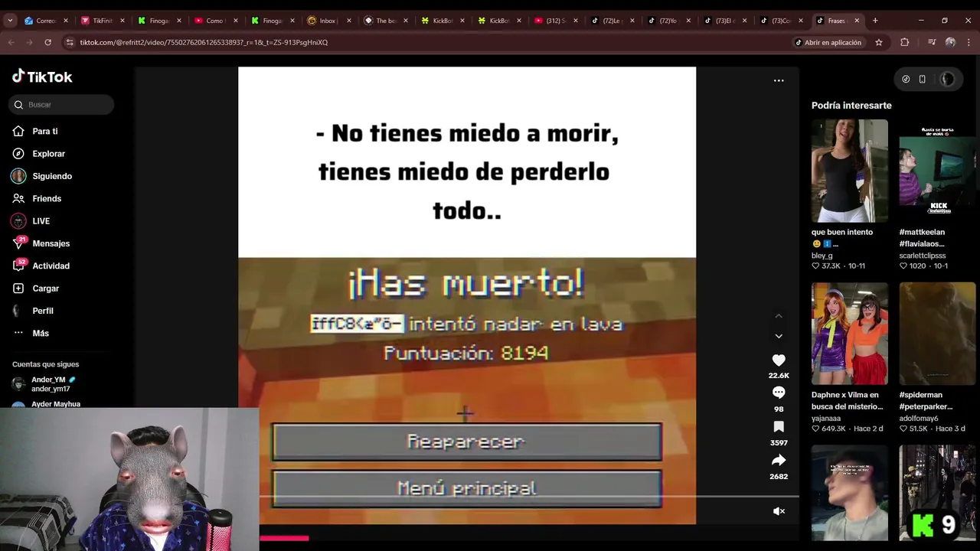
Task: Go to the next video arrow
Action: (x=779, y=336)
